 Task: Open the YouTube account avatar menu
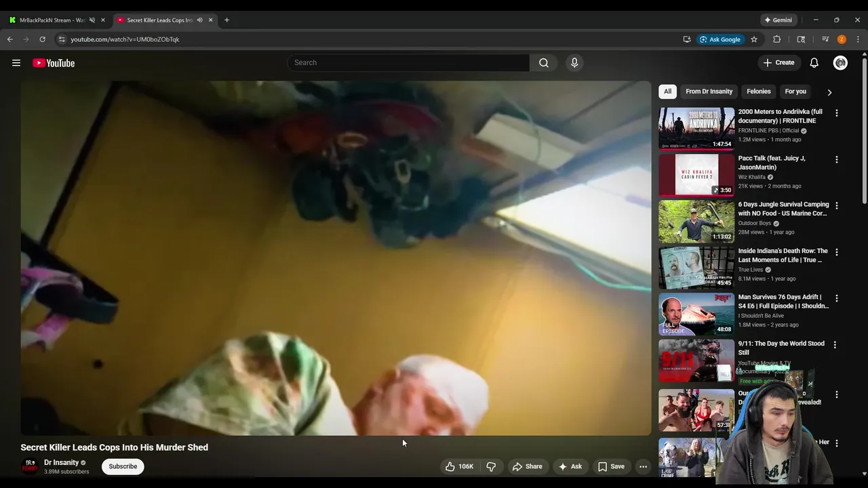coord(840,63)
